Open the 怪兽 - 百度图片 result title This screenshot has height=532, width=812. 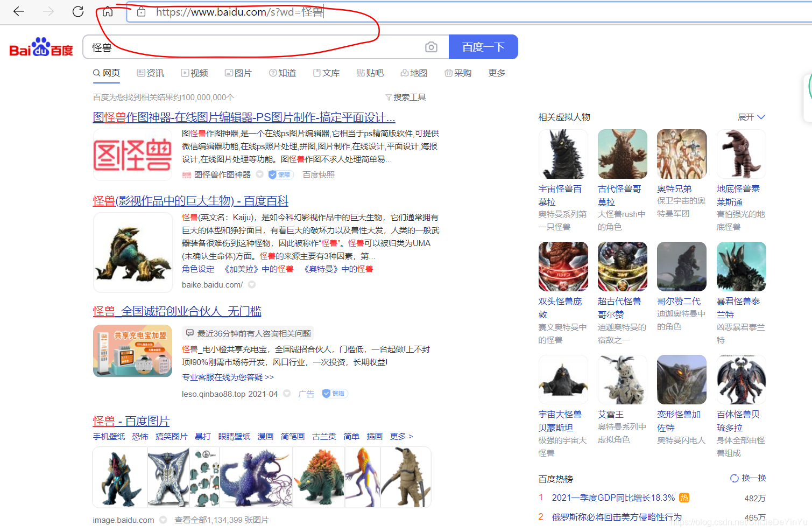(131, 421)
